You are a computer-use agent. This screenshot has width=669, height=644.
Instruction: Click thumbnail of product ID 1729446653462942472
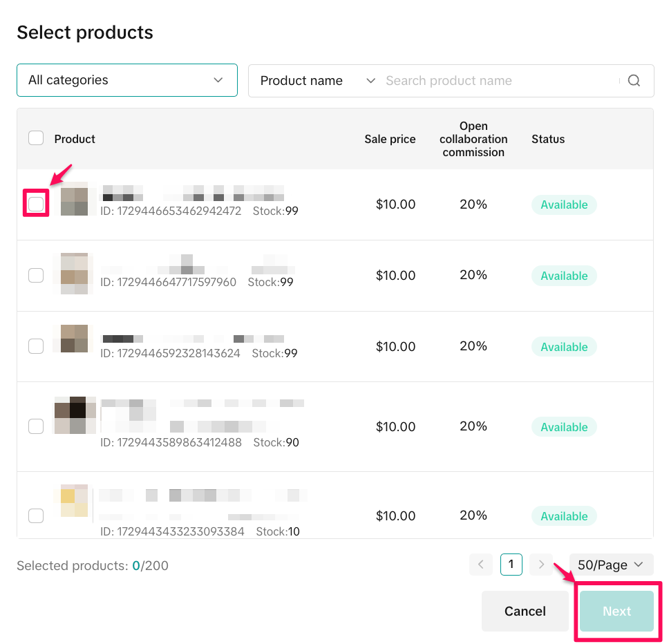pos(74,200)
